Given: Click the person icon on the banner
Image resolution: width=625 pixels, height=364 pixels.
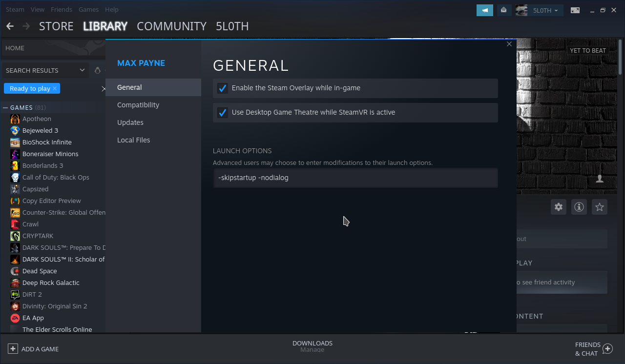Looking at the screenshot, I should tap(600, 179).
